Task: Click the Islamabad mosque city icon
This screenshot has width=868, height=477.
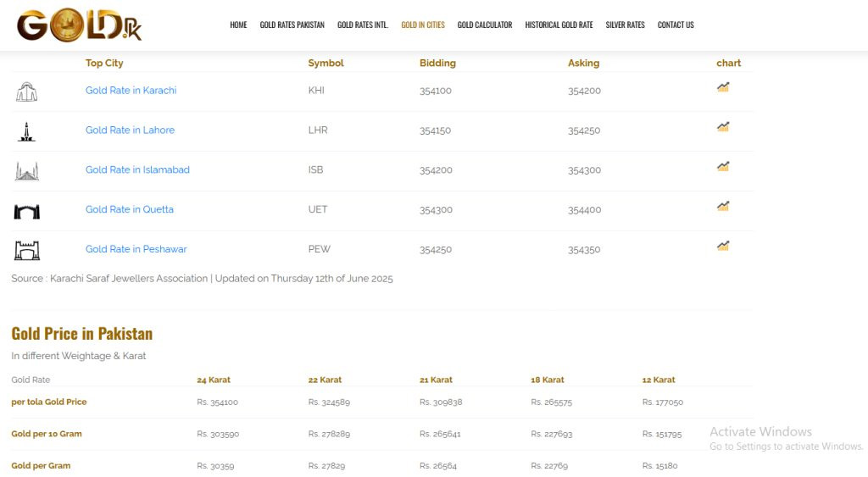Action: pos(26,171)
